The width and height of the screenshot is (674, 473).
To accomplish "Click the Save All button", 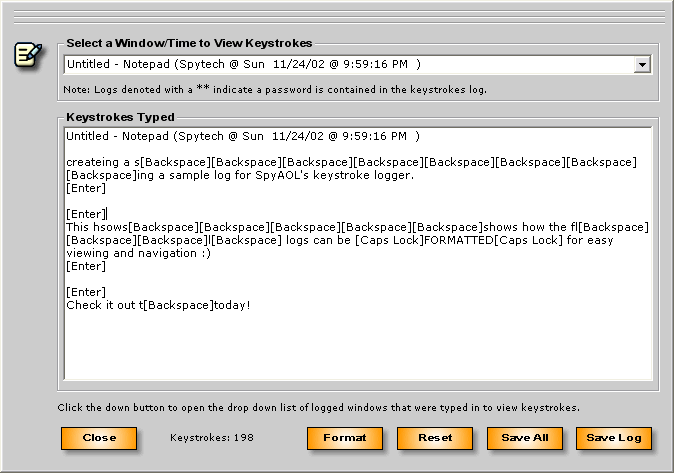I will point(524,438).
